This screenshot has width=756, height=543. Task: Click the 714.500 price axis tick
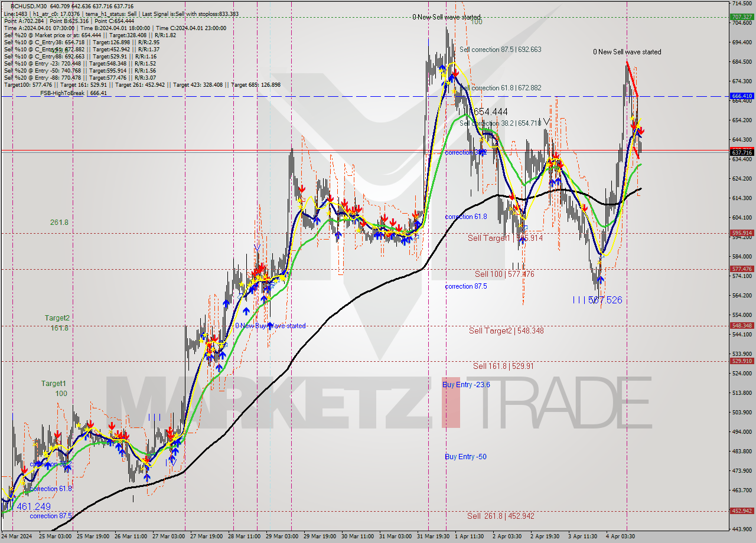(742, 4)
